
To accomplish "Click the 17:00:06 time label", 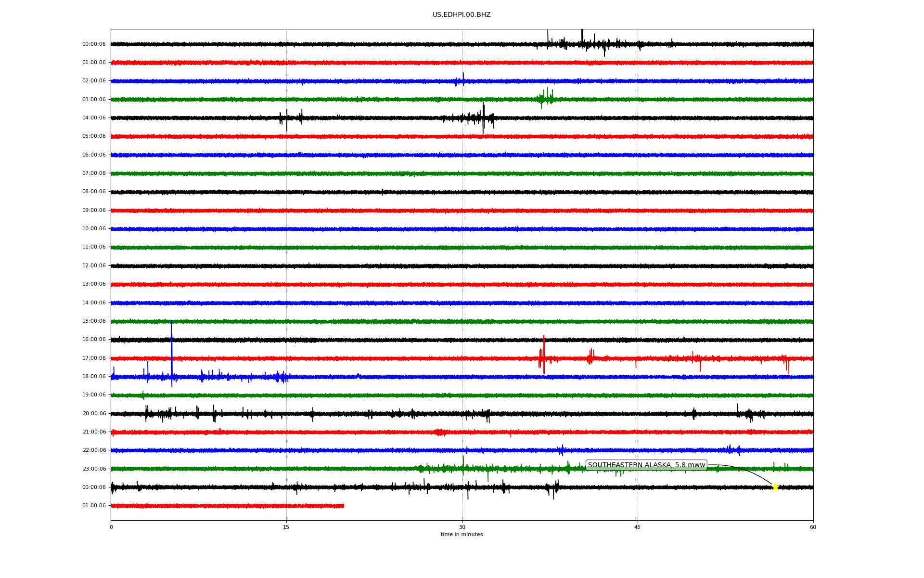I will 94,358.
